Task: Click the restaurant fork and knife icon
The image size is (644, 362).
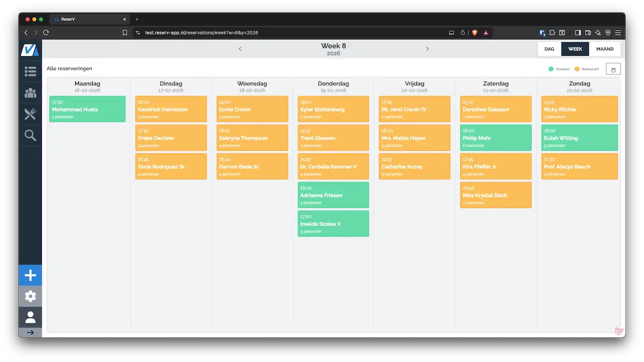Action: pyautogui.click(x=30, y=114)
